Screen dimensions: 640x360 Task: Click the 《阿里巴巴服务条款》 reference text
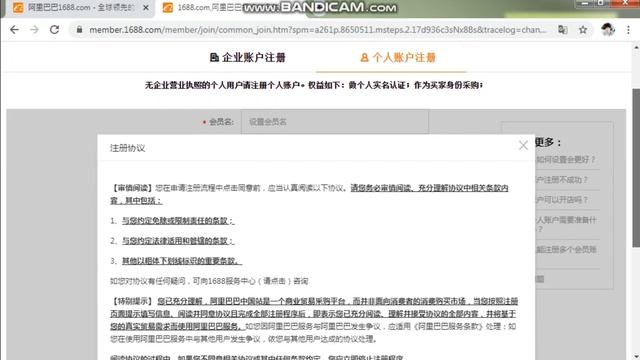(x=449, y=326)
